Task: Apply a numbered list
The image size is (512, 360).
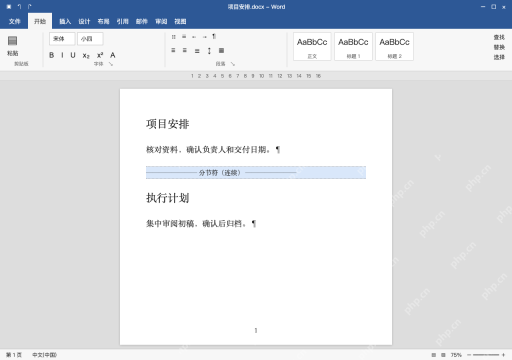Action: click(x=184, y=37)
